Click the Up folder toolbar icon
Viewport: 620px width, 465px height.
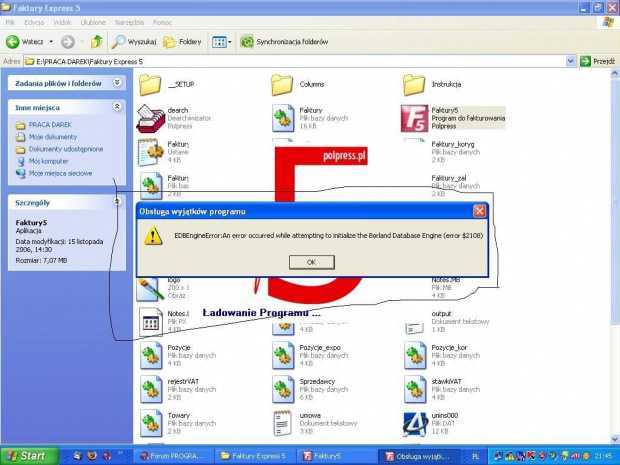pyautogui.click(x=96, y=42)
